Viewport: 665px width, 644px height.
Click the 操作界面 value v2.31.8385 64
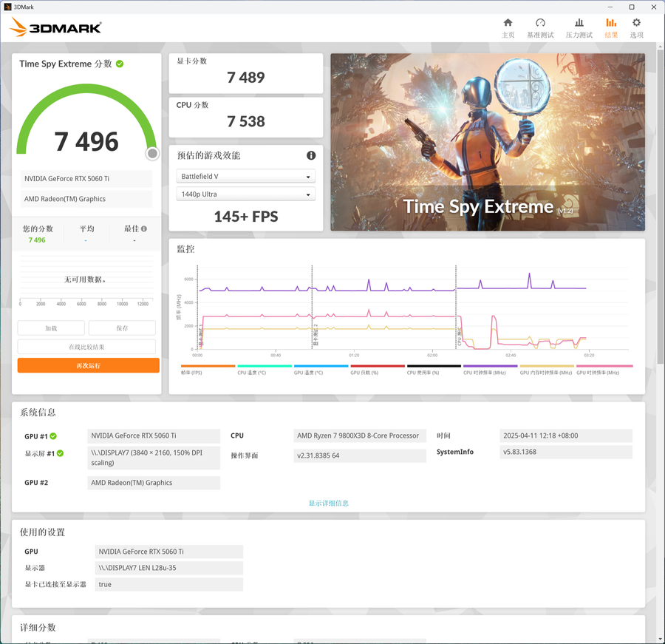pyautogui.click(x=360, y=455)
